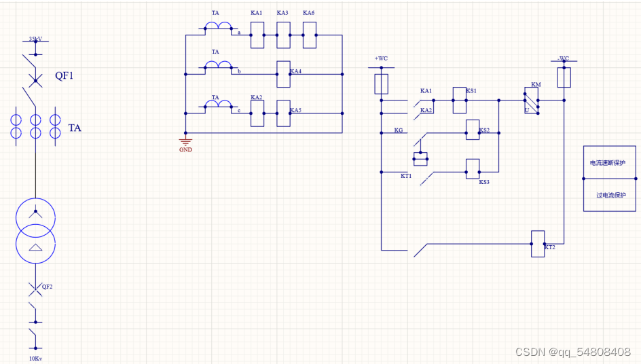The width and height of the screenshot is (641, 364).
Task: Select the phase a TA coil symbol
Action: pyautogui.click(x=218, y=25)
